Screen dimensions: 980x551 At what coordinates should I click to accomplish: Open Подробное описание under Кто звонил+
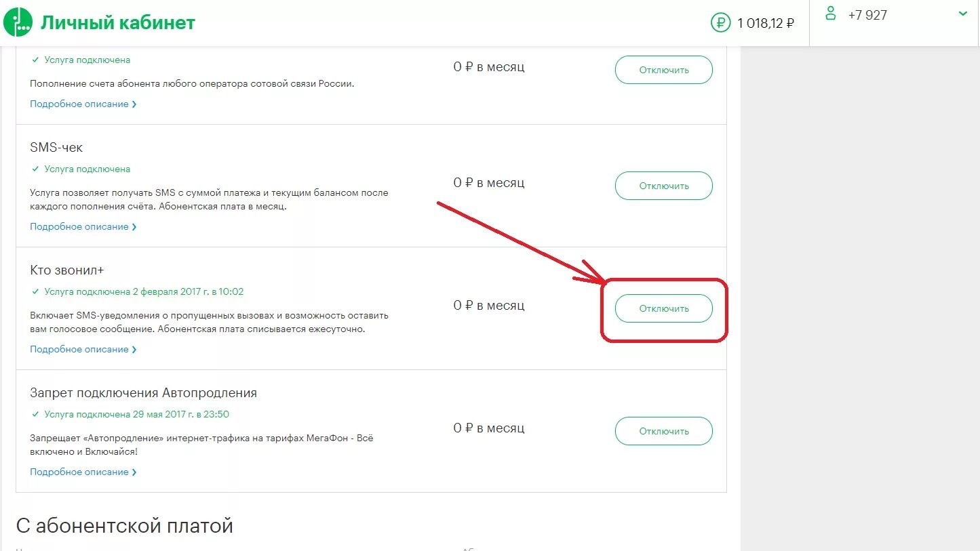(x=83, y=349)
